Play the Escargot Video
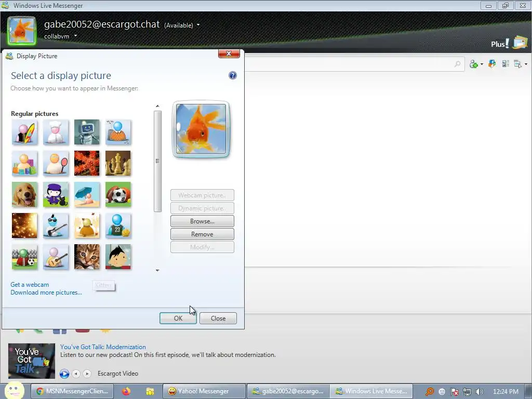Image resolution: width=532 pixels, height=399 pixels. click(64, 374)
